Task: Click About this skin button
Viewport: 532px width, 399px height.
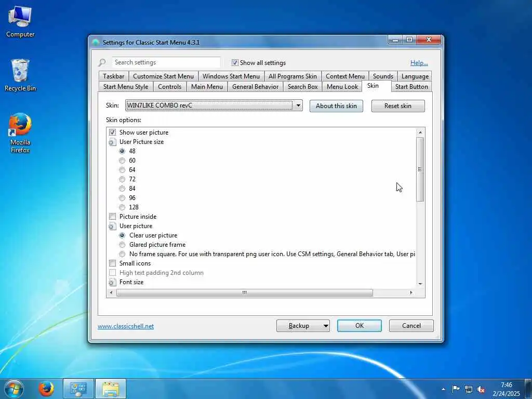Action: (336, 106)
